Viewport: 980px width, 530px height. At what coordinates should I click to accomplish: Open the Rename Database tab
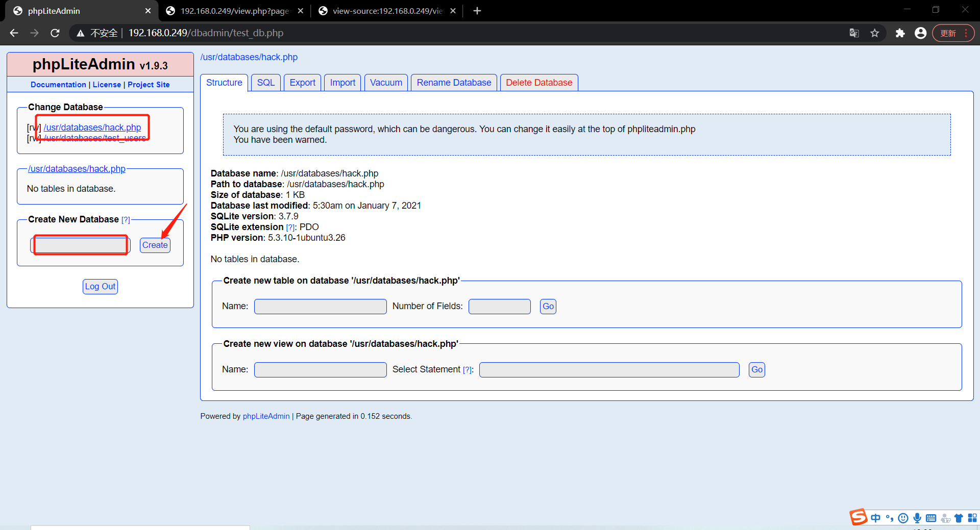coord(454,83)
